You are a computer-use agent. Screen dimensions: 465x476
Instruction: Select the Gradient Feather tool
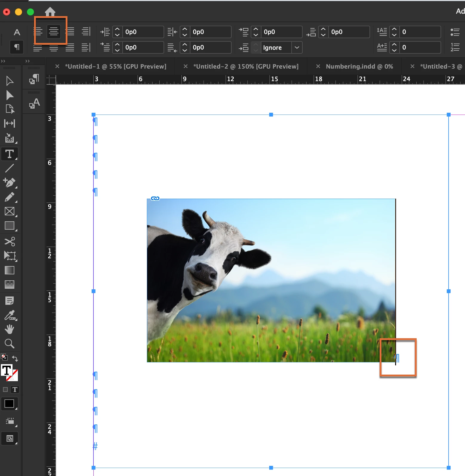click(10, 285)
